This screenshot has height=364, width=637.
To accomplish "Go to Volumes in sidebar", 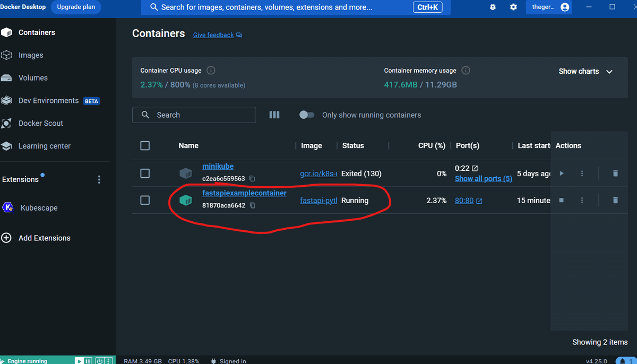I will point(33,77).
